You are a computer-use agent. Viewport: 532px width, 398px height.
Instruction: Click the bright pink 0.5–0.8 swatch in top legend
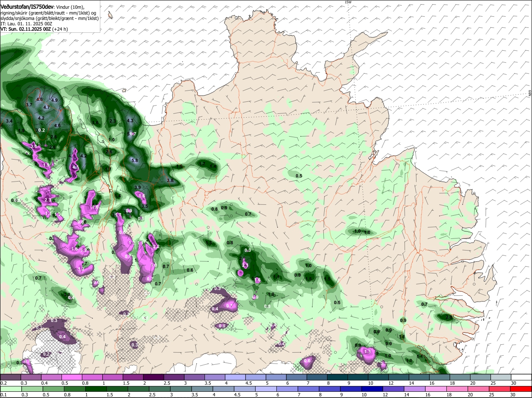coord(72,377)
